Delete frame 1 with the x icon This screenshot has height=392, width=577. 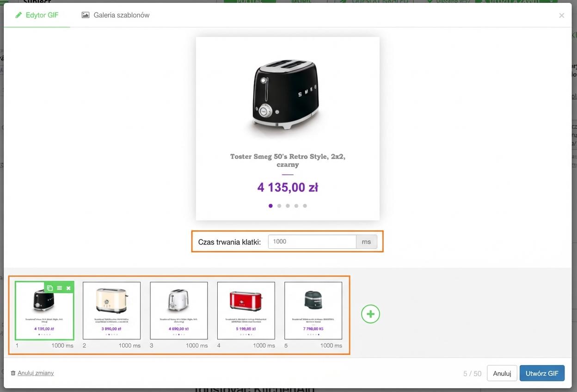point(68,288)
